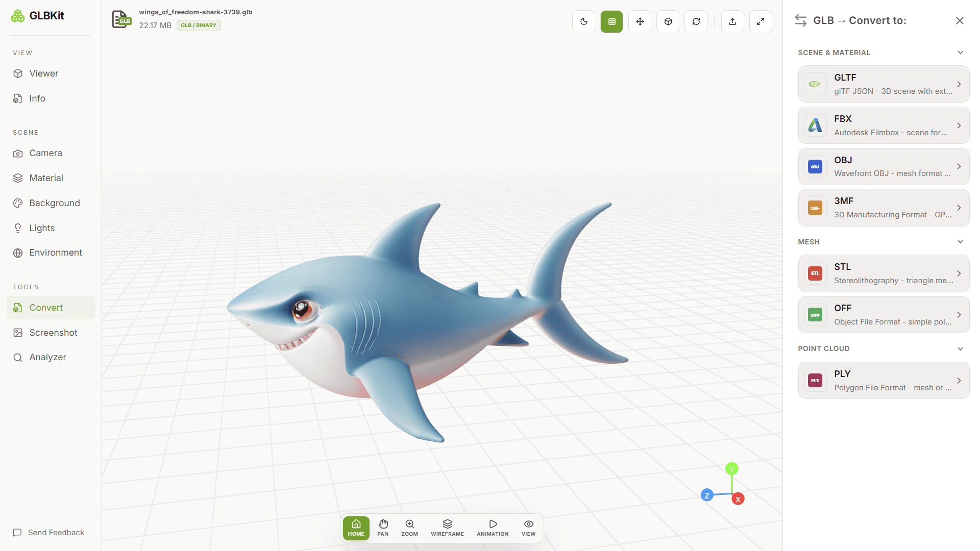Choose OBJ Wavefront format
The image size is (980, 551).
point(884,167)
